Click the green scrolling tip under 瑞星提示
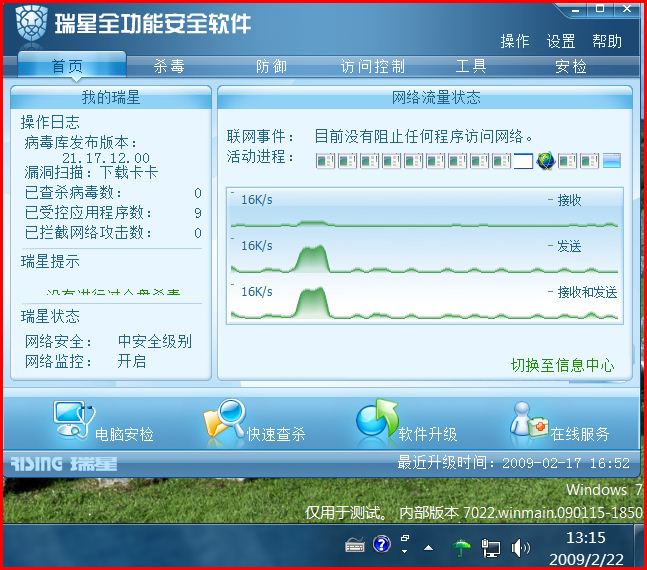 (x=113, y=291)
